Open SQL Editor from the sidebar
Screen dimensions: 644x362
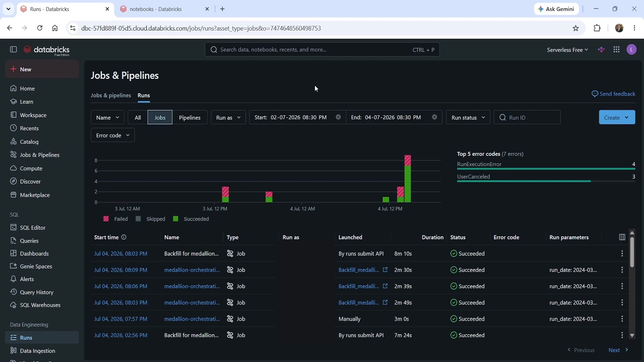pyautogui.click(x=42, y=228)
